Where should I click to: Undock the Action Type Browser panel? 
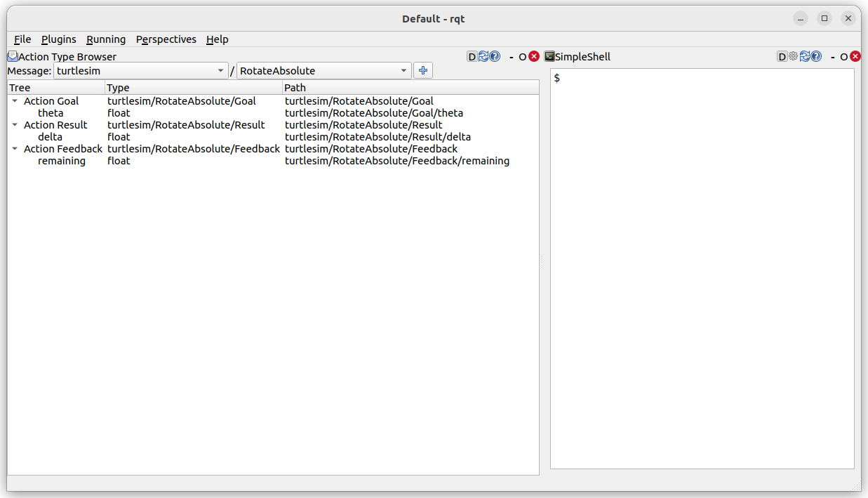click(523, 57)
